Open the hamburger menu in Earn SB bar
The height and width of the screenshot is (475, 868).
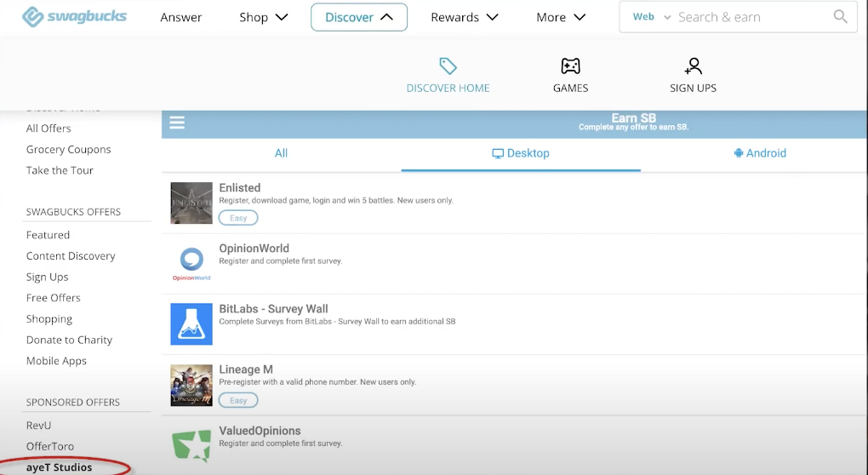tap(177, 123)
